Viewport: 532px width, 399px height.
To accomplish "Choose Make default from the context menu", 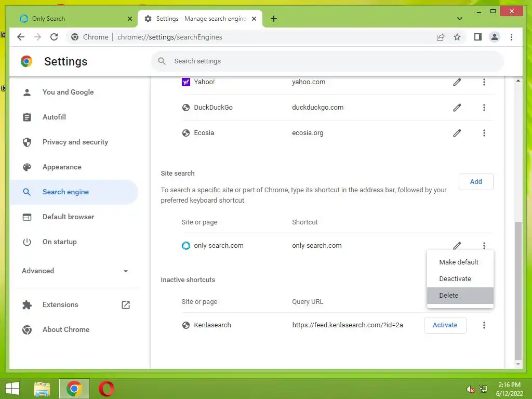I will (x=460, y=262).
